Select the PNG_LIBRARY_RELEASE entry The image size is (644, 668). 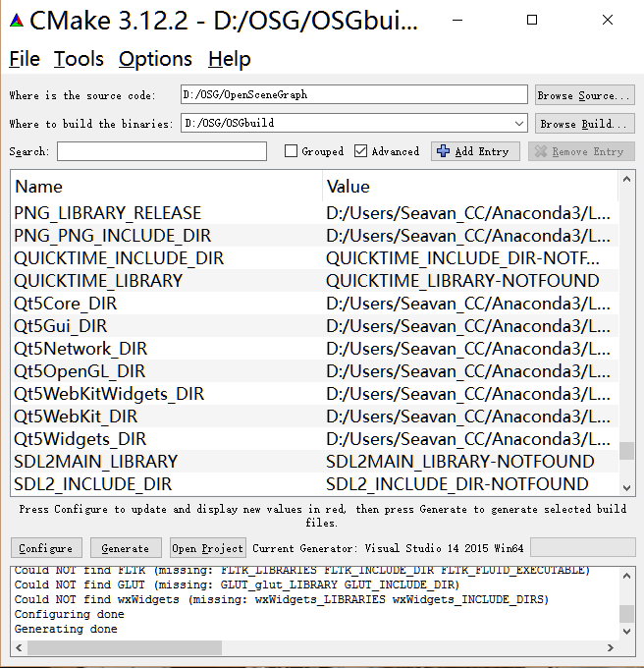click(x=108, y=213)
